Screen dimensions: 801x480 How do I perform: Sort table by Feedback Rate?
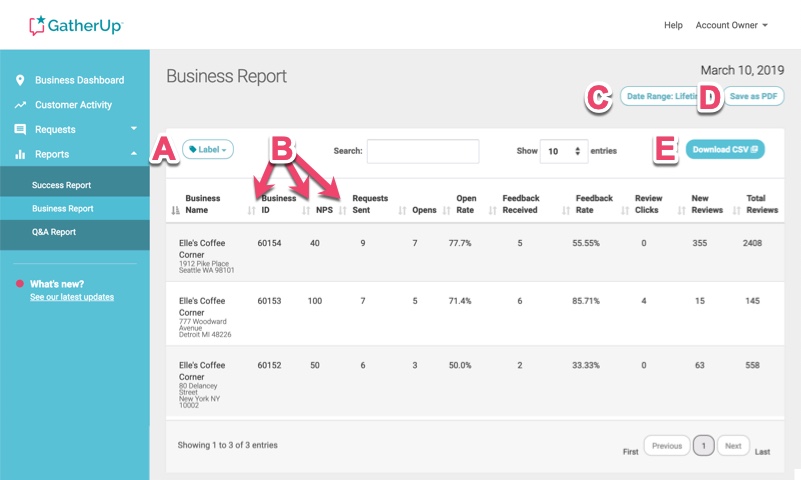pyautogui.click(x=594, y=204)
